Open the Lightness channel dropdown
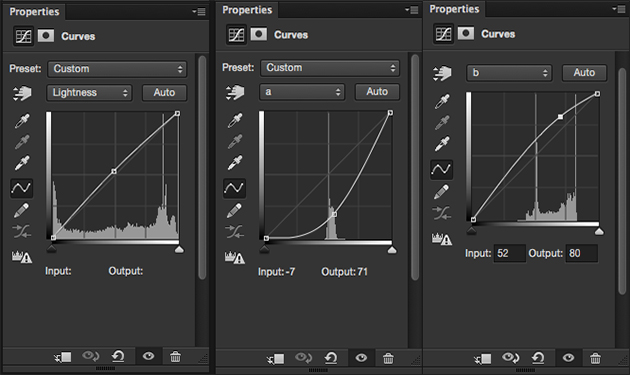 point(90,93)
